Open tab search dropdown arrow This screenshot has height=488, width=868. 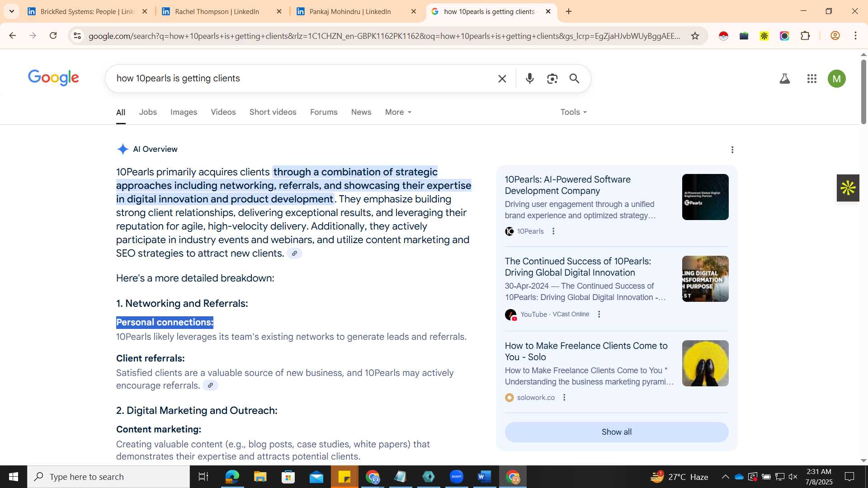(x=11, y=11)
